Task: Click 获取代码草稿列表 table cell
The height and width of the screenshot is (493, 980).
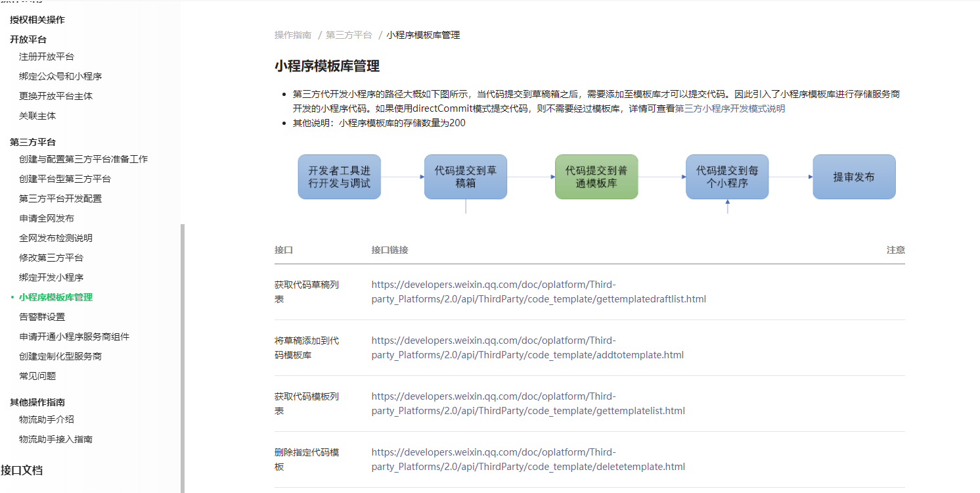Action: 307,292
